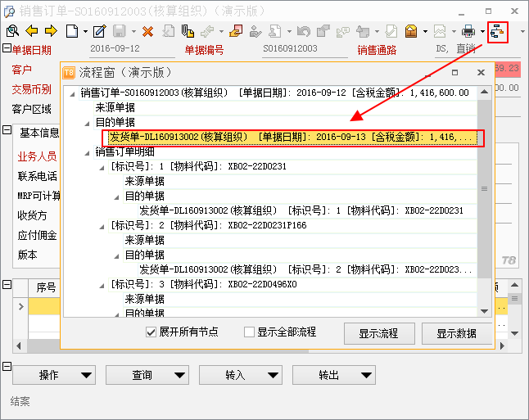
Task: Enable the 显示全部流程 checkbox
Action: [249, 332]
